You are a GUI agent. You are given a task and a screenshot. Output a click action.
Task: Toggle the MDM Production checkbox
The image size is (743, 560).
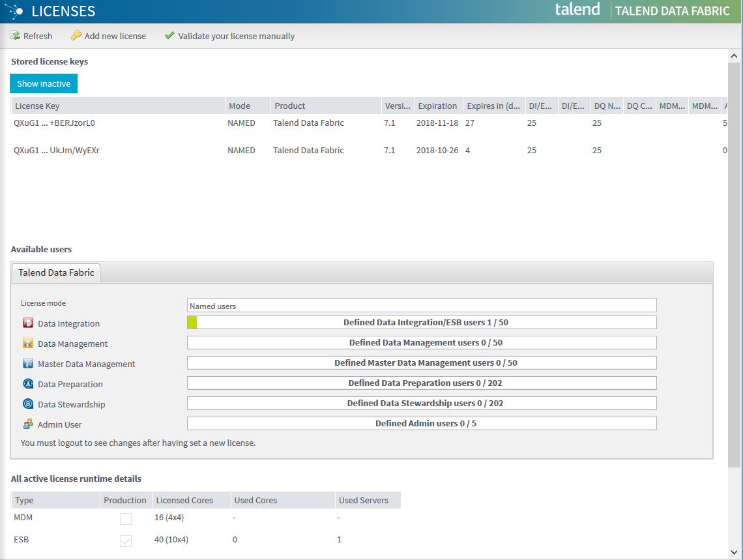(126, 519)
